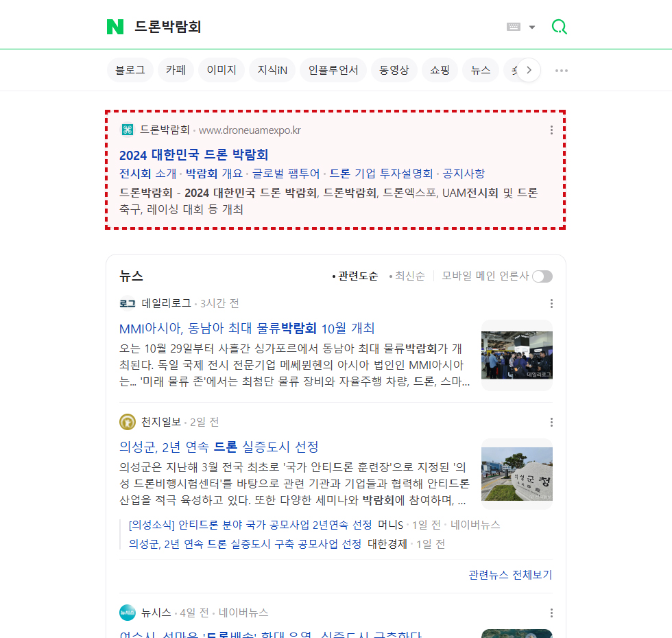Show more search tabs with right chevron
The height and width of the screenshot is (638, 672).
point(529,70)
